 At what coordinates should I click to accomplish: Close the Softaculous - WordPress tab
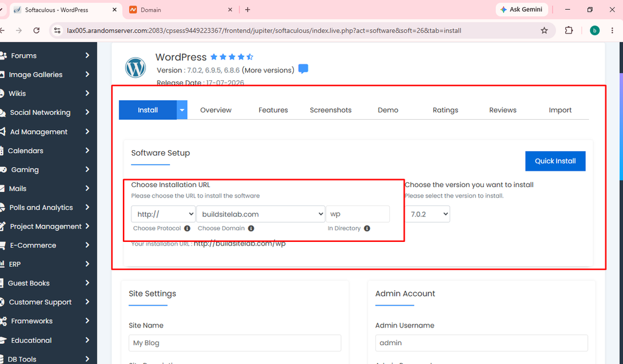114,10
